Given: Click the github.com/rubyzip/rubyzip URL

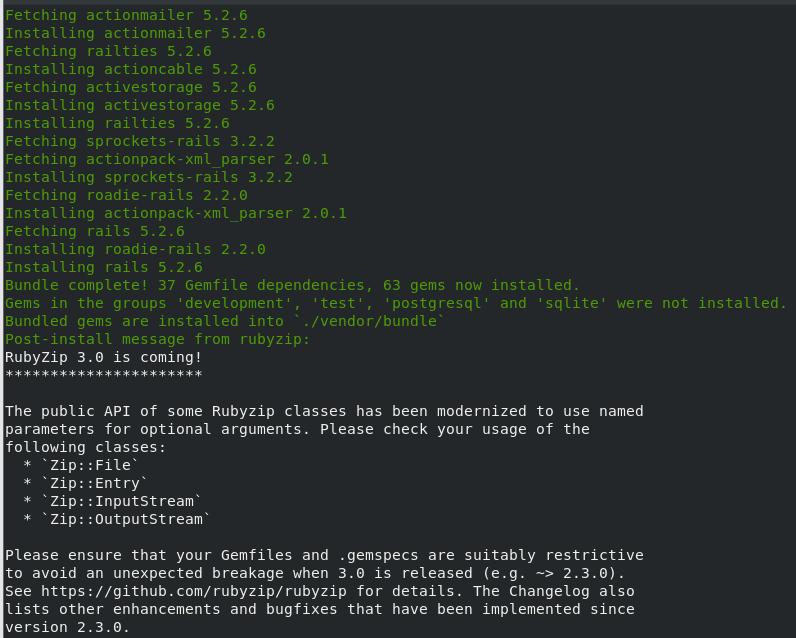Looking at the screenshot, I should 194,591.
